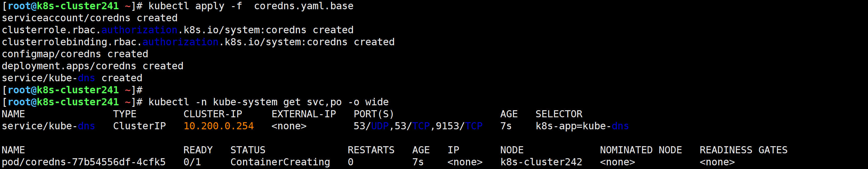Viewport: 868px width, 169px height.
Task: Click the SELECTOR column header
Action: pos(559,114)
